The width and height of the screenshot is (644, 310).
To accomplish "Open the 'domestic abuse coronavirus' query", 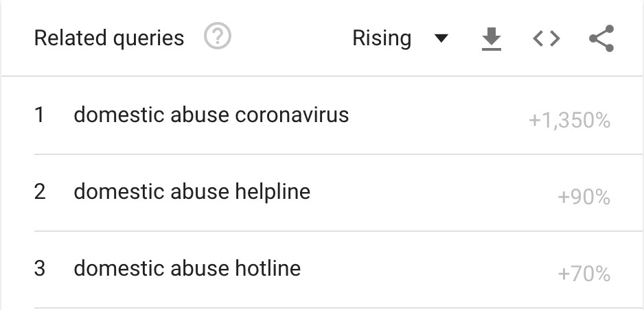I will click(211, 115).
